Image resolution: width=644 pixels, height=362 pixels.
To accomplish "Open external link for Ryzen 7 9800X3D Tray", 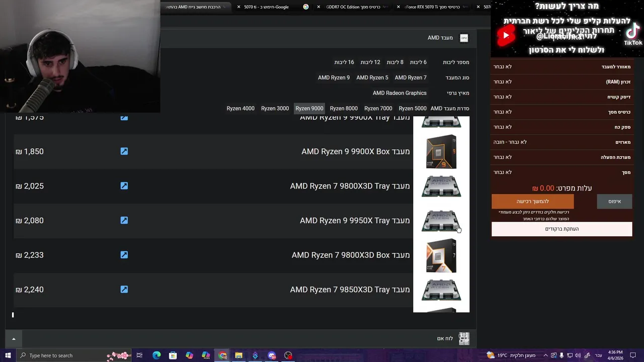I will 124,186.
